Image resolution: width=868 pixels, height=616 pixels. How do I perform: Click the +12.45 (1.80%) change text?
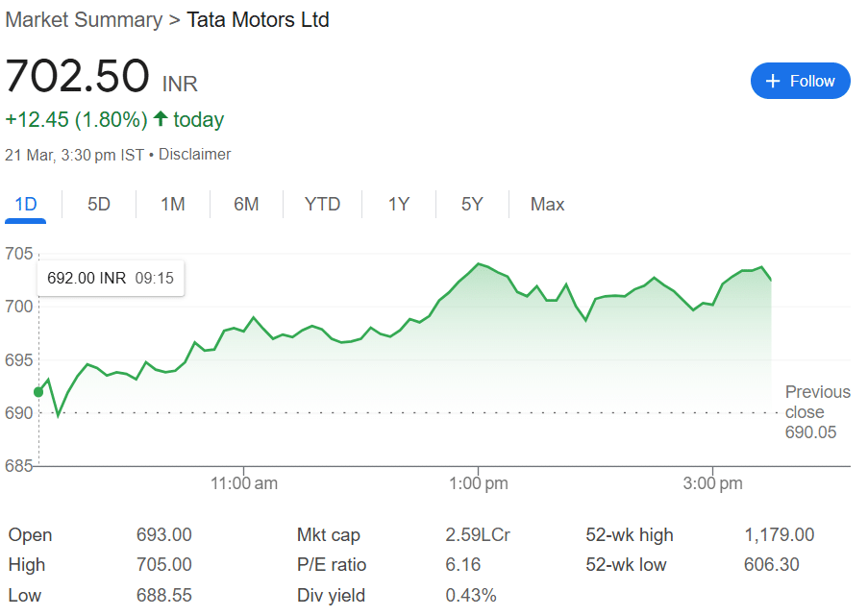76,119
